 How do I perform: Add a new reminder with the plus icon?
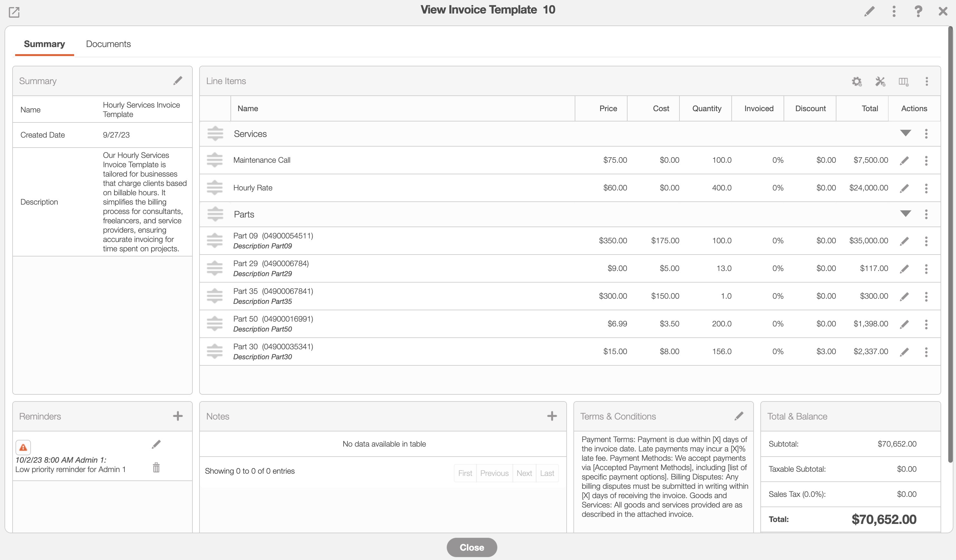tap(178, 416)
